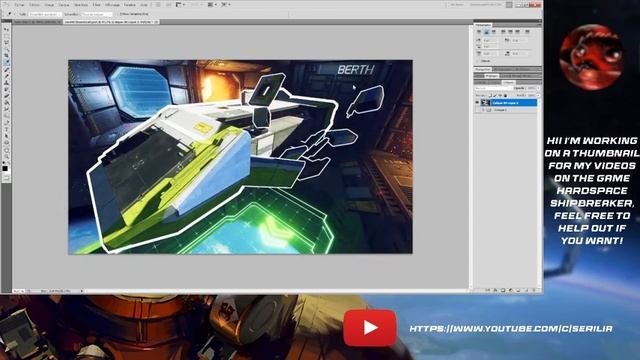The height and width of the screenshot is (360, 640).
Task: Click the left indent field in Paragraph panel
Action: (x=489, y=41)
